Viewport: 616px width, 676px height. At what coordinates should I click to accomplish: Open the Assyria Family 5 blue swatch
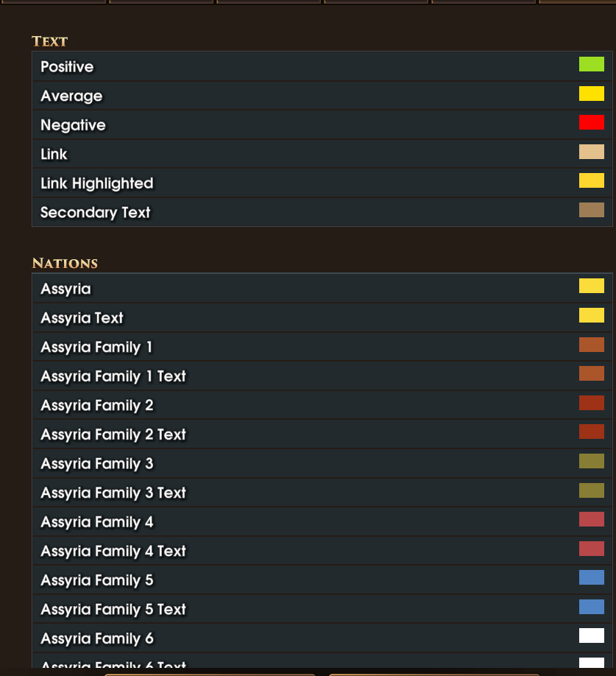pyautogui.click(x=591, y=577)
